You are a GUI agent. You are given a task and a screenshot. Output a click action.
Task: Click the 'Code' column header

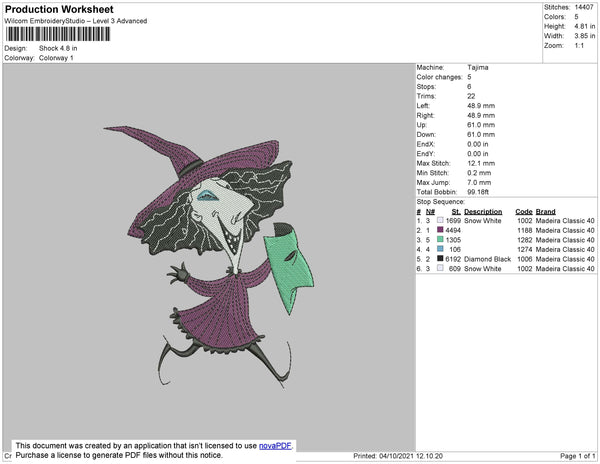(524, 212)
